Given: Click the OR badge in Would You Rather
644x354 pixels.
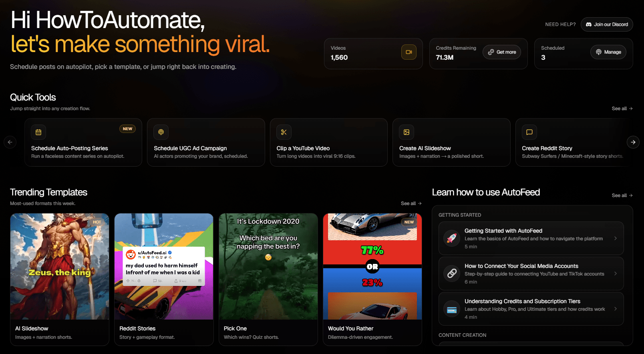Looking at the screenshot, I should coord(372,267).
